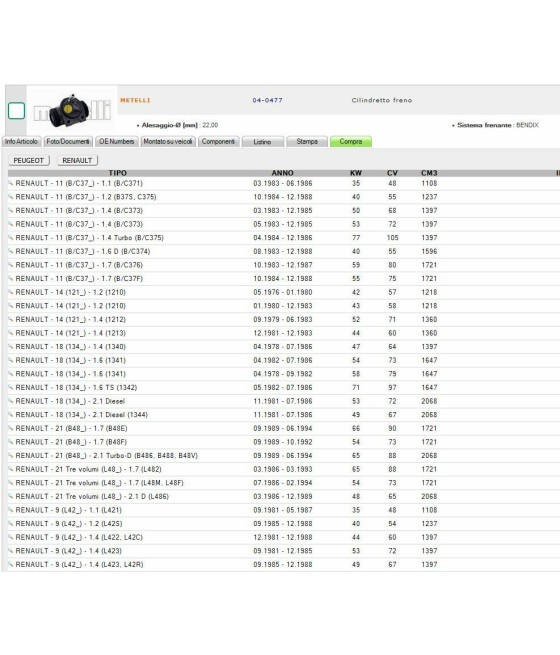Click detail icon beside Renault 18 1.6 TS
Image resolution: width=560 pixels, height=655 pixels.
point(11,388)
